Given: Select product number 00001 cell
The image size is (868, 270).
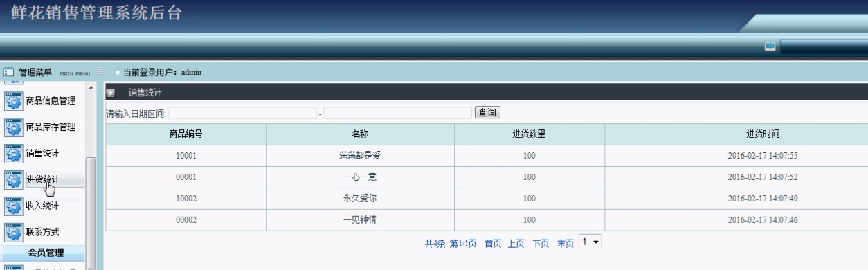Looking at the screenshot, I should pyautogui.click(x=186, y=177).
